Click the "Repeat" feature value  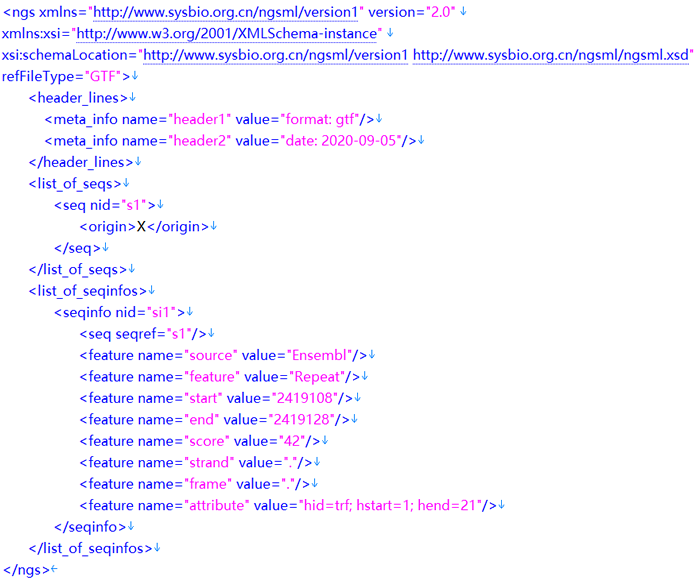[x=318, y=377]
